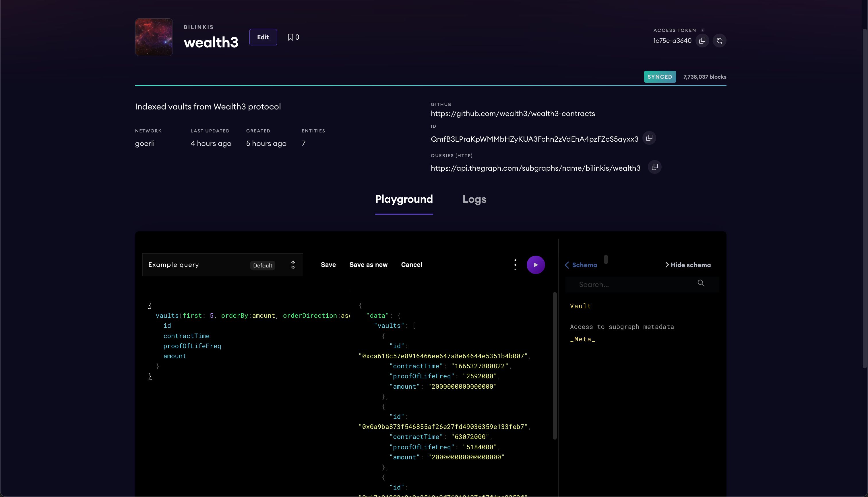Click the BILINKIS owner name

tap(199, 27)
